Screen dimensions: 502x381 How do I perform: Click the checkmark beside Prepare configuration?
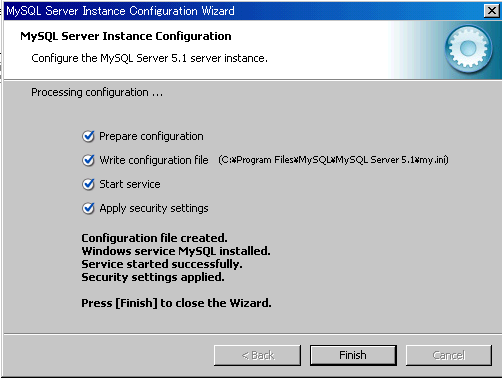[x=88, y=136]
